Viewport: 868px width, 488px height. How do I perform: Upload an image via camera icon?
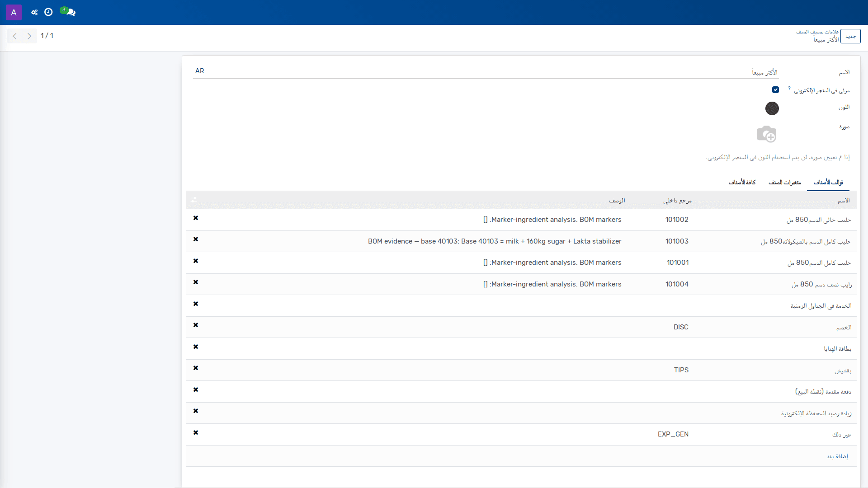[x=766, y=134]
